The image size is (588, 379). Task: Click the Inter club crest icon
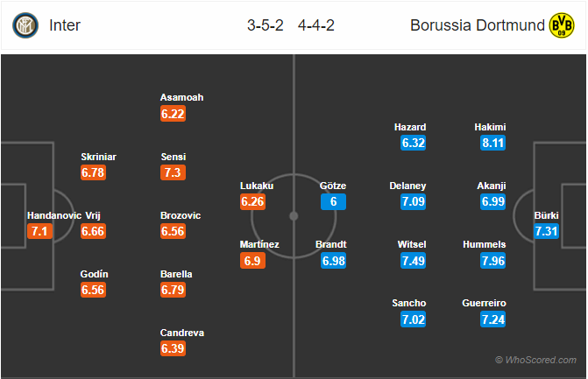pyautogui.click(x=25, y=25)
